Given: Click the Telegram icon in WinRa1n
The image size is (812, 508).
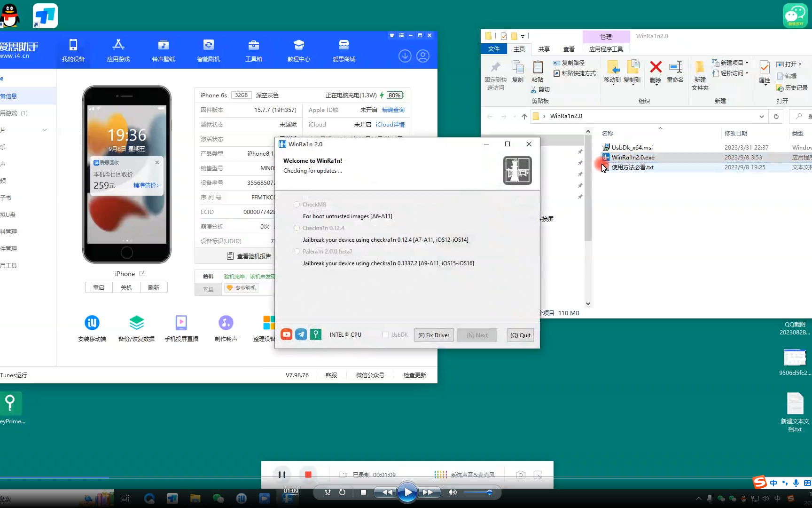Looking at the screenshot, I should click(x=301, y=334).
